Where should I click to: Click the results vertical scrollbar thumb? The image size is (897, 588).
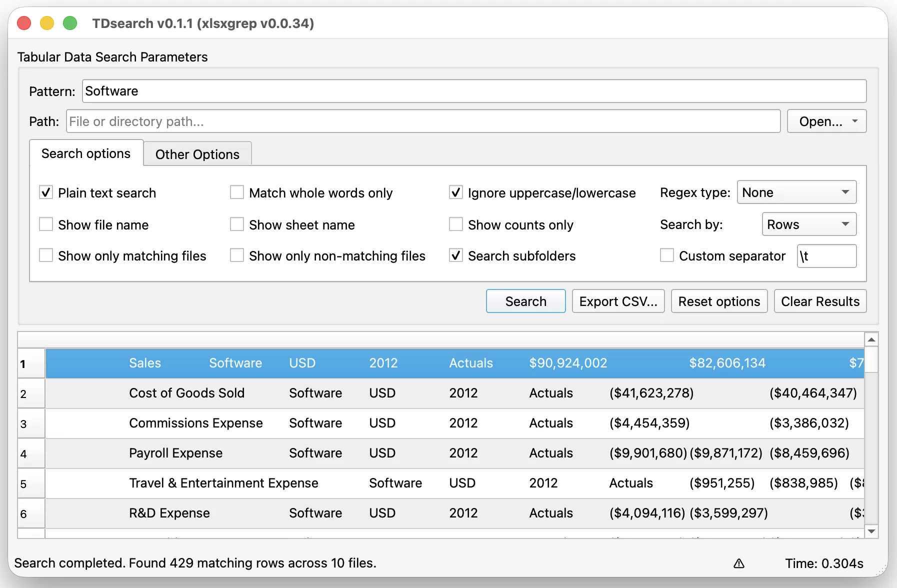click(871, 359)
